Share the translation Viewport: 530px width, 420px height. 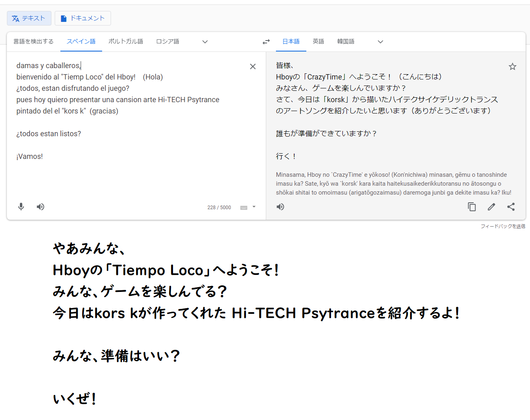point(511,207)
